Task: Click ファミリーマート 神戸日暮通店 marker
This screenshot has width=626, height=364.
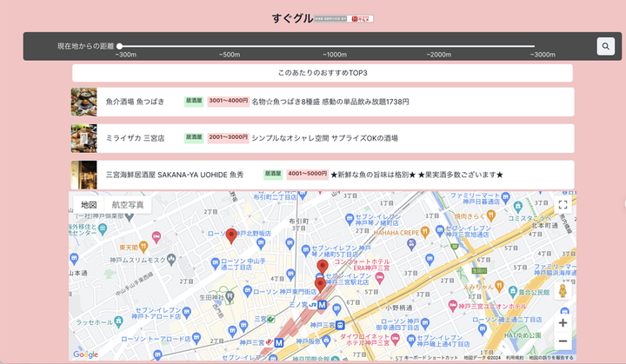Action: [x=506, y=196]
